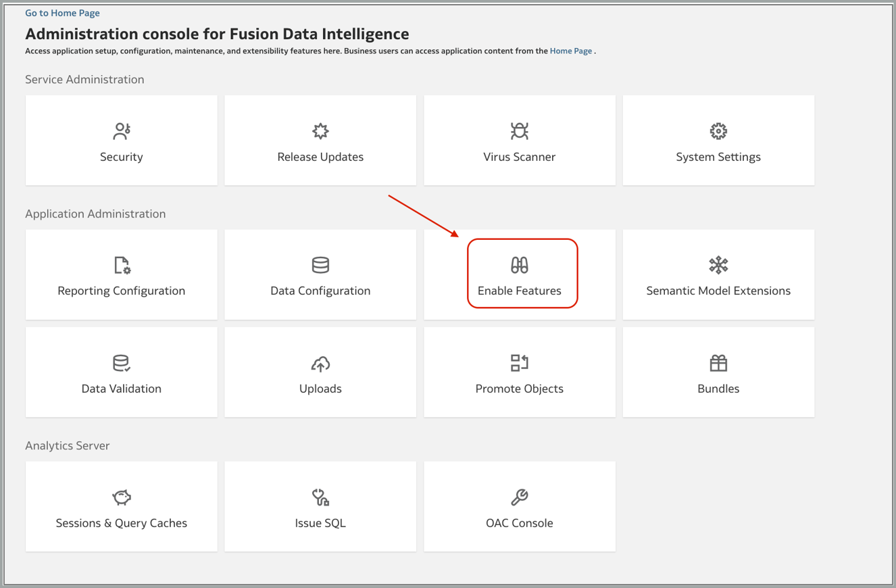This screenshot has height=588, width=896.
Task: Open Bundles via the gift box icon
Action: [718, 363]
